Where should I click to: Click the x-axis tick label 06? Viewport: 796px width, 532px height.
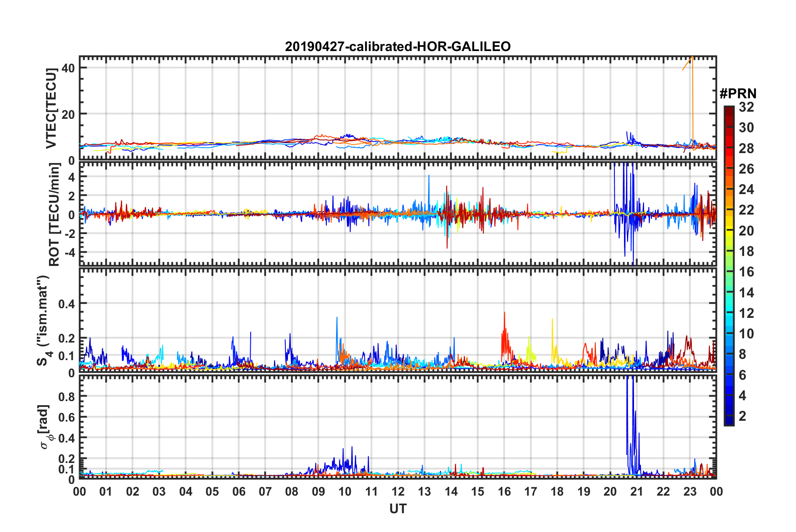pos(239,491)
